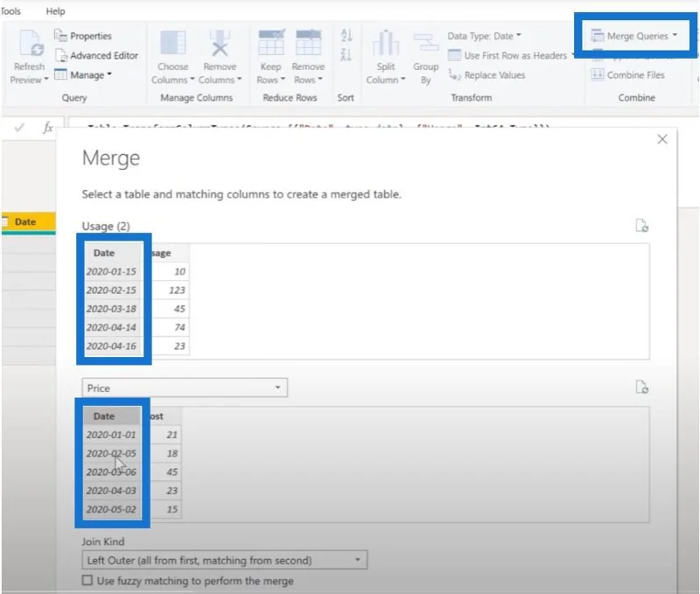Viewport: 700px width, 594px height.
Task: Click the Group By icon
Action: [x=425, y=43]
